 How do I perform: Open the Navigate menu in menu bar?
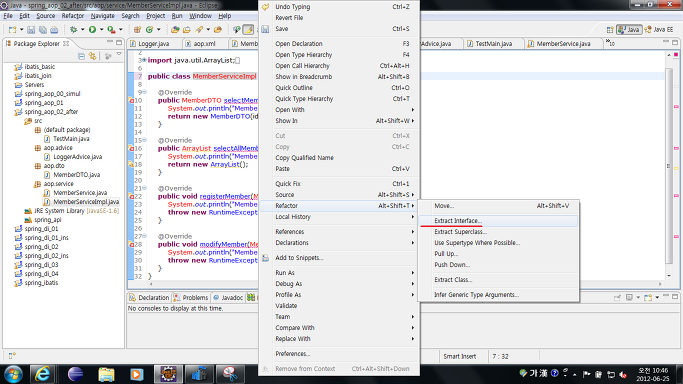click(102, 16)
